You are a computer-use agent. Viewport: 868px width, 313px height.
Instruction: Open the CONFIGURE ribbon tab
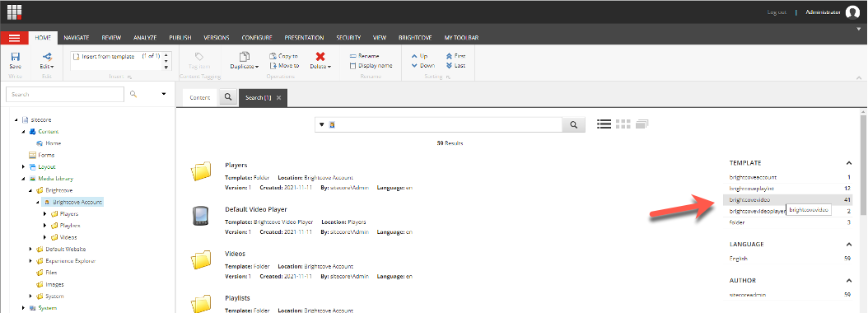[257, 38]
